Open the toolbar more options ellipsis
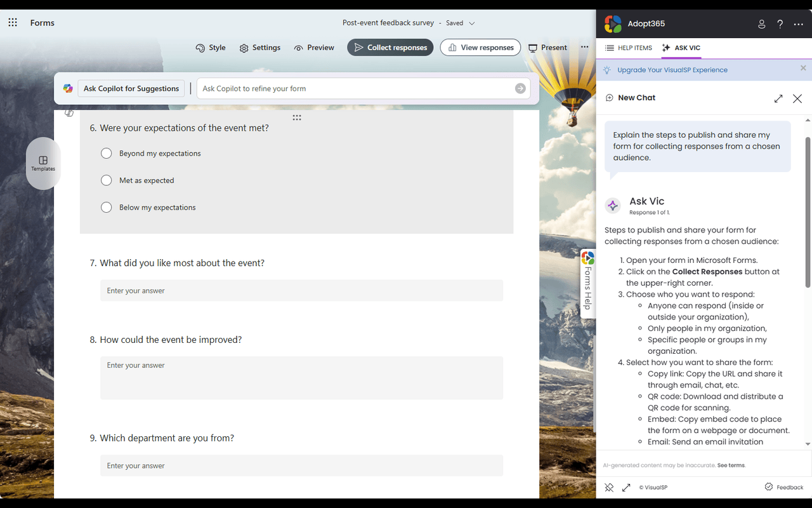Screen dimensions: 812x508 (584, 47)
